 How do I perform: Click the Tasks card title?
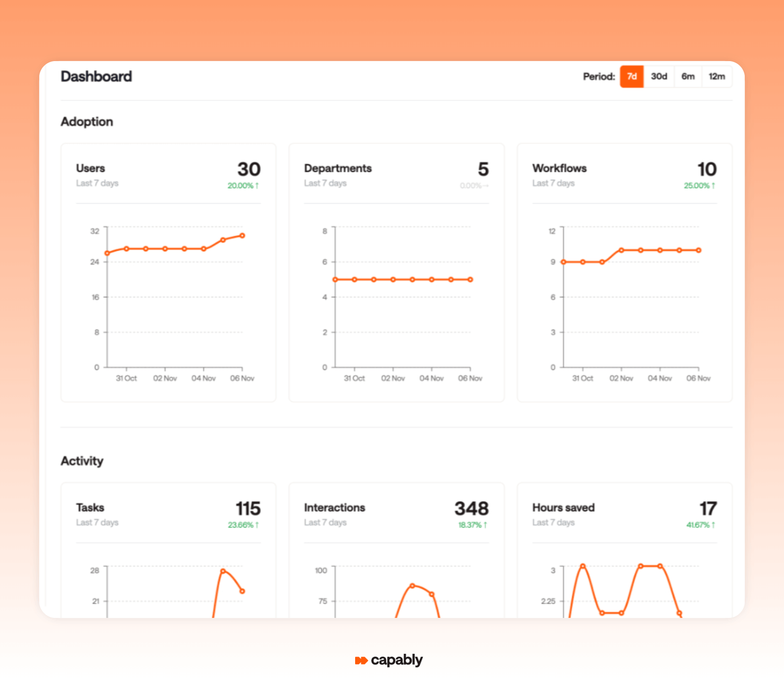pos(90,508)
